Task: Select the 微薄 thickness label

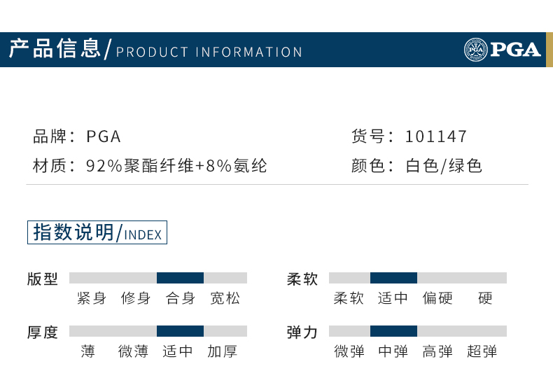Action: pyautogui.click(x=136, y=351)
